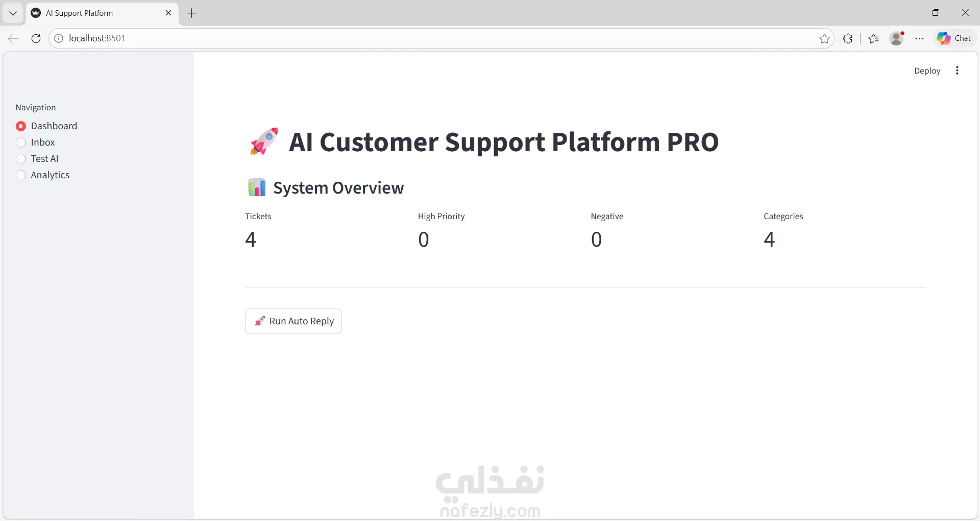Open browser settings three-dot menu
980x521 pixels.
(920, 38)
